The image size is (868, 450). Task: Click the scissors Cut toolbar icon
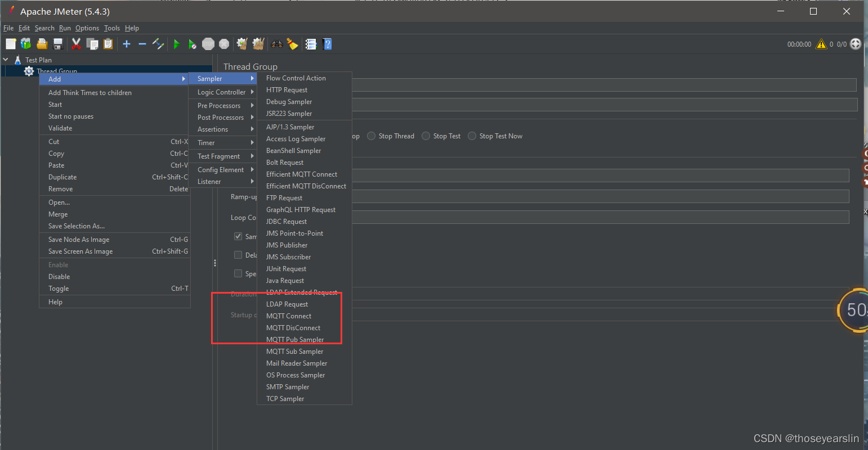coord(76,44)
